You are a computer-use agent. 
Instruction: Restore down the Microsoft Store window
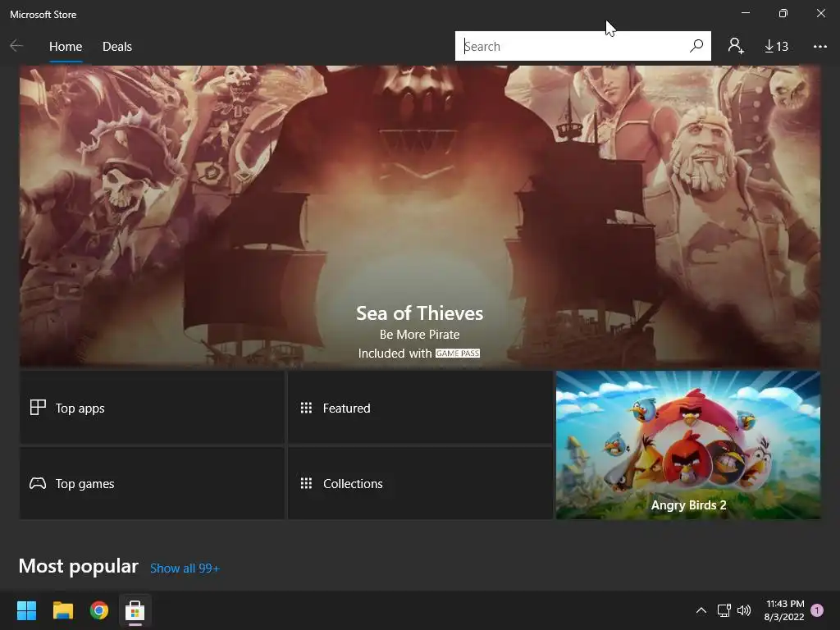pyautogui.click(x=783, y=13)
